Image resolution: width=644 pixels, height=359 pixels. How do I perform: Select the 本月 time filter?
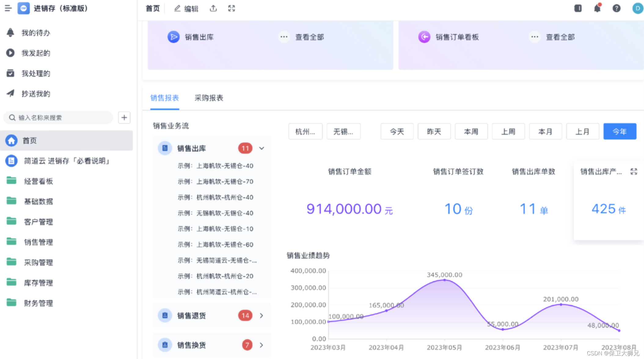(545, 132)
